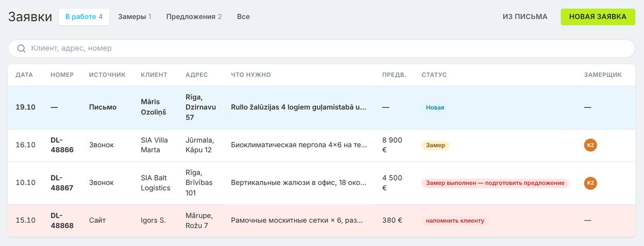This screenshot has width=644, height=246.
Task: Click the «ДАТА» column header
Action: click(x=24, y=75)
